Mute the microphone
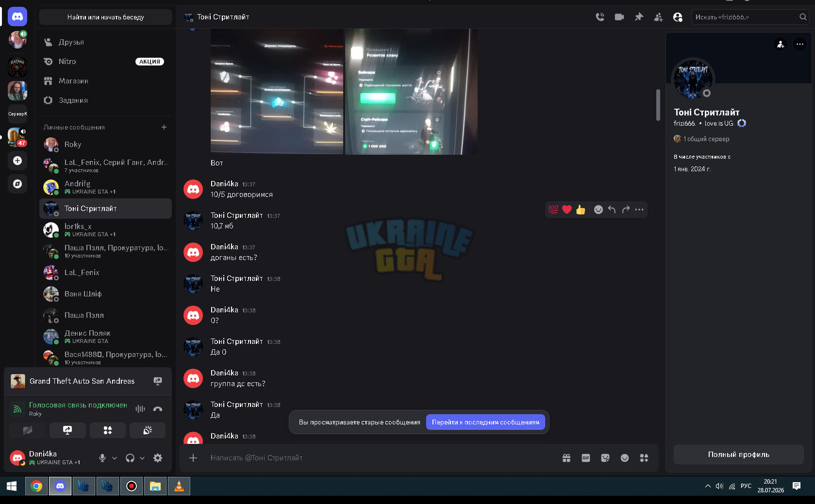Screen dimensions: 815x504 click(x=102, y=458)
